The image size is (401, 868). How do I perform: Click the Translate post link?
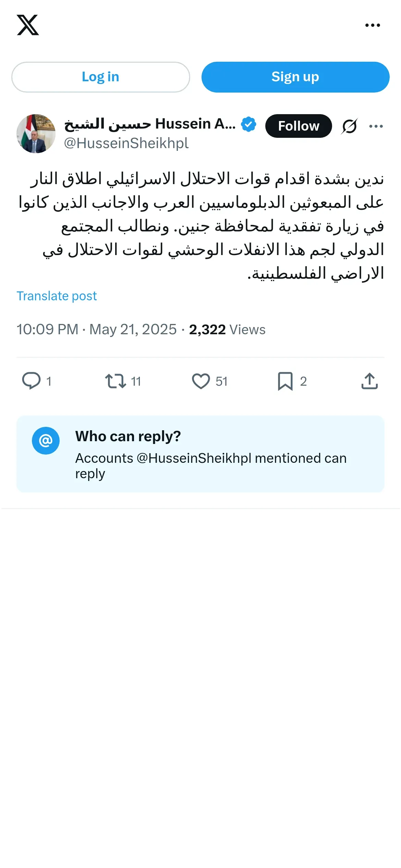57,296
